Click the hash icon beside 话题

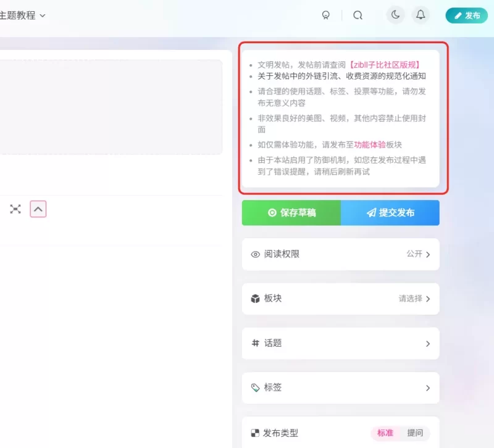pyautogui.click(x=255, y=343)
